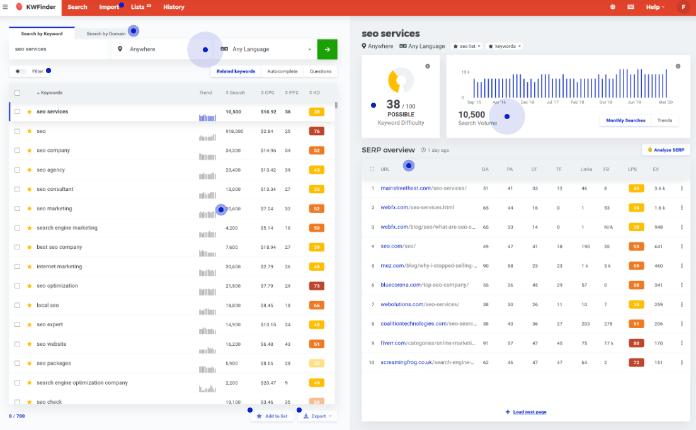Check the seo marketing row checkbox
The image size is (696, 430).
pyautogui.click(x=17, y=209)
